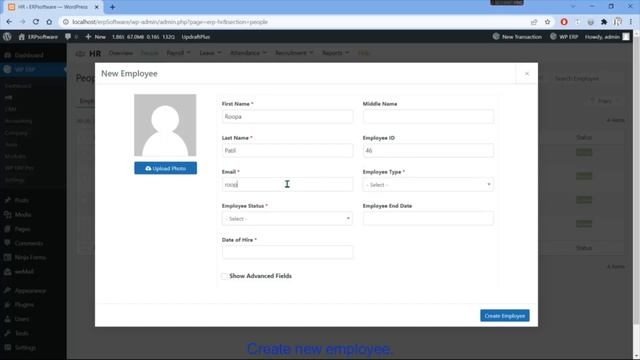Open the Ninja Forms icon in sidebar
This screenshot has width=640, height=360.
pyautogui.click(x=7, y=257)
